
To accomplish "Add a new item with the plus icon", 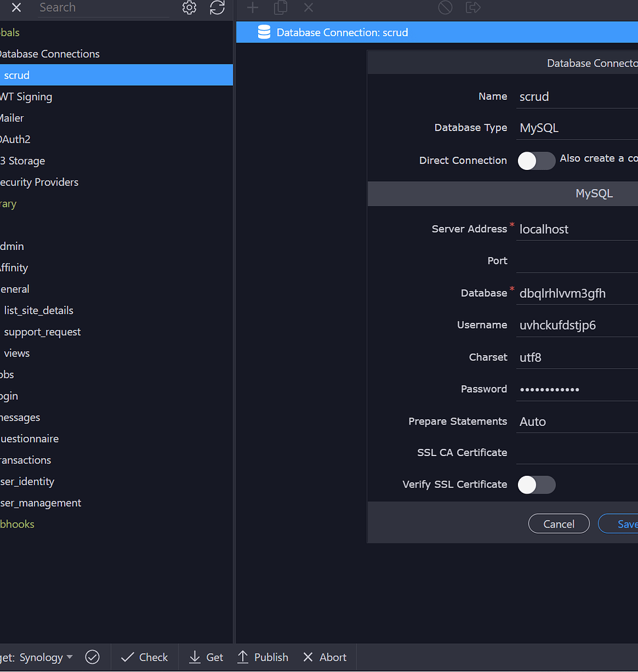I will coord(252,8).
